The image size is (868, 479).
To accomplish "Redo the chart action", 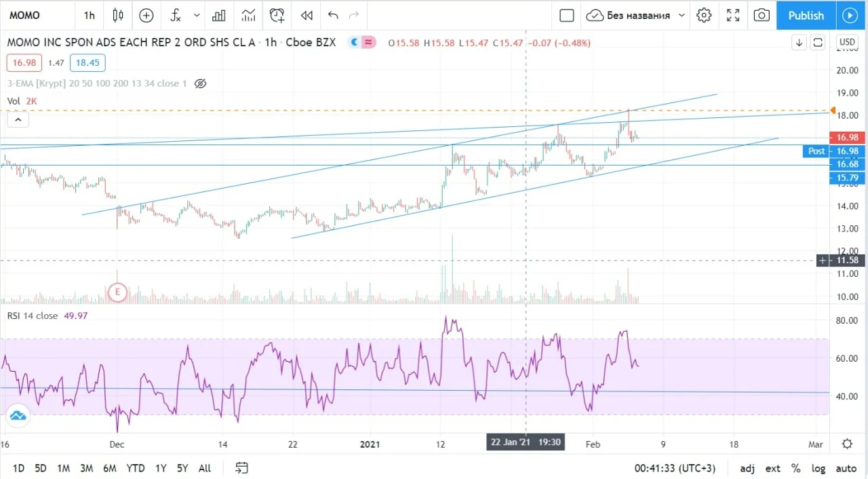I will [x=353, y=15].
